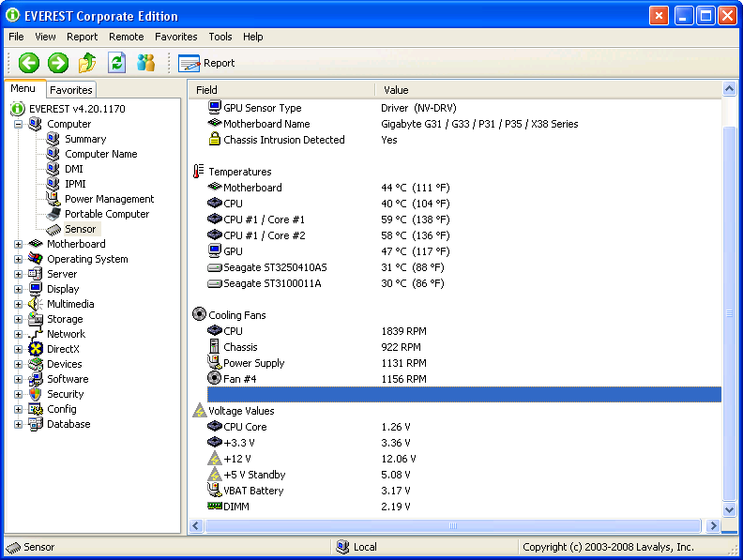Open the Help menu

pos(253,37)
